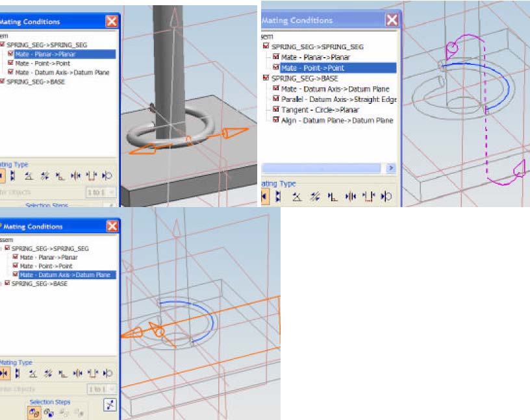Open '1 to 1' dropdown where Datum Axis row is highlighted

point(101,389)
